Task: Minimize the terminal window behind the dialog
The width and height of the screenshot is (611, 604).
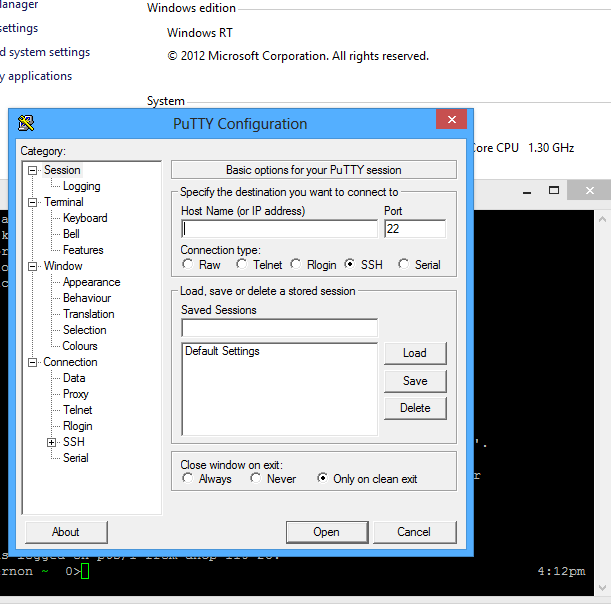Action: tap(527, 191)
